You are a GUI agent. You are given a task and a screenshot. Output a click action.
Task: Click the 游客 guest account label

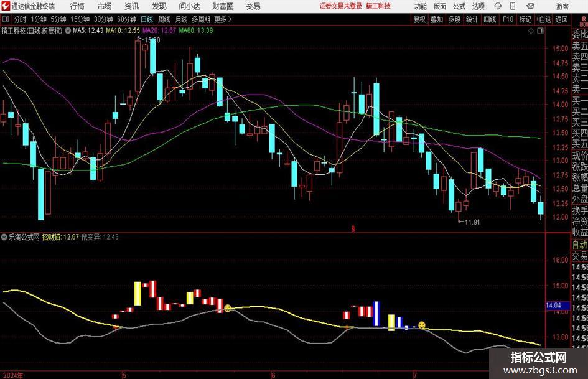562,6
